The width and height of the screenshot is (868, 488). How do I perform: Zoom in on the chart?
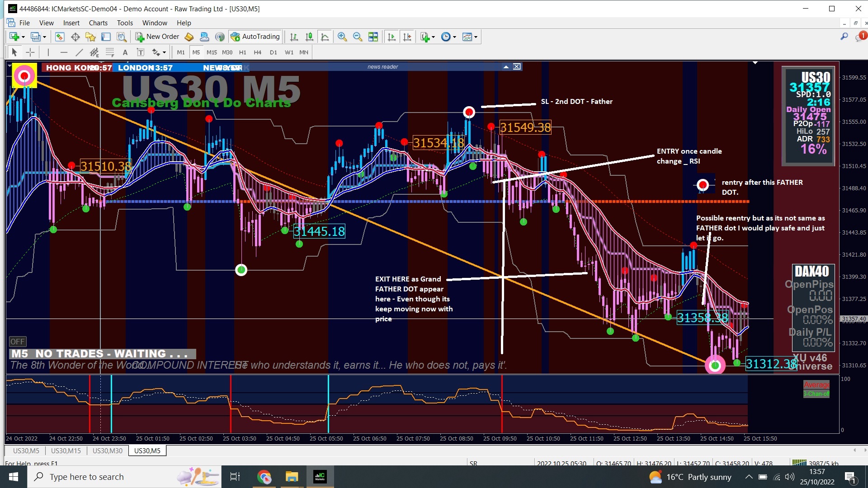(x=342, y=37)
